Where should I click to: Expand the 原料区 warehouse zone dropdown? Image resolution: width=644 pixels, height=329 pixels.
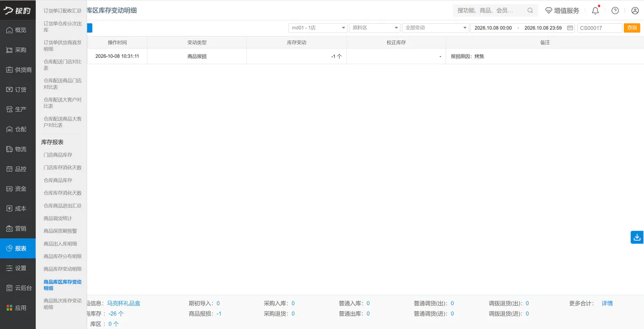(375, 28)
